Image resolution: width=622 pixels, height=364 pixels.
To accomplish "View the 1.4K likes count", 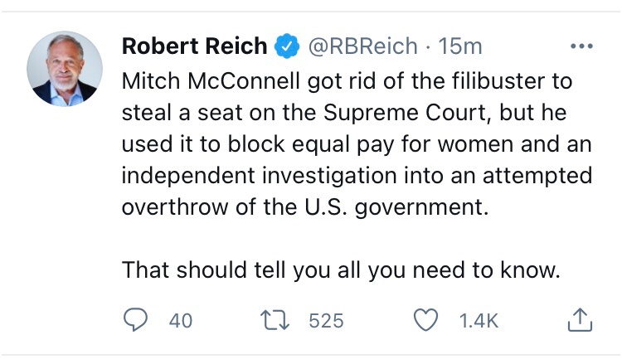I will pos(479,320).
